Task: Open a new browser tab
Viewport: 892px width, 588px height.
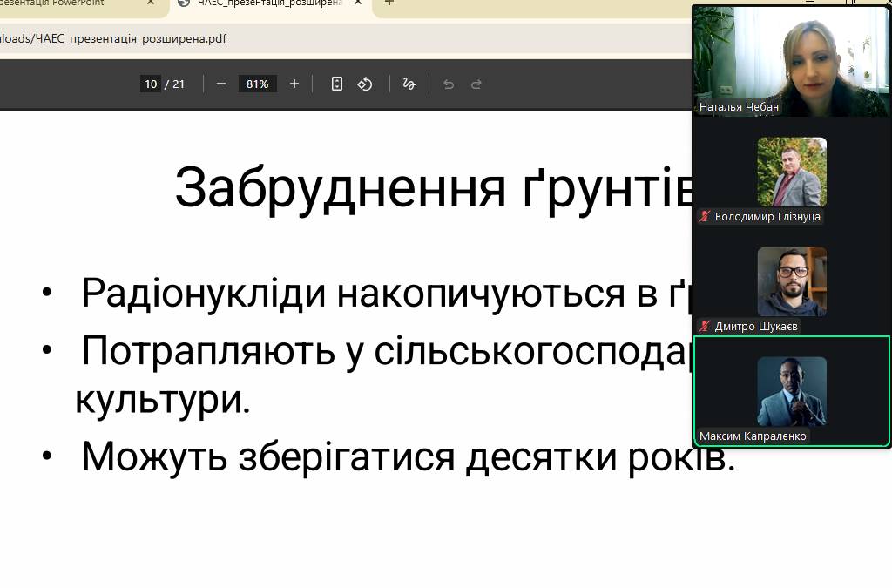Action: pos(389,3)
